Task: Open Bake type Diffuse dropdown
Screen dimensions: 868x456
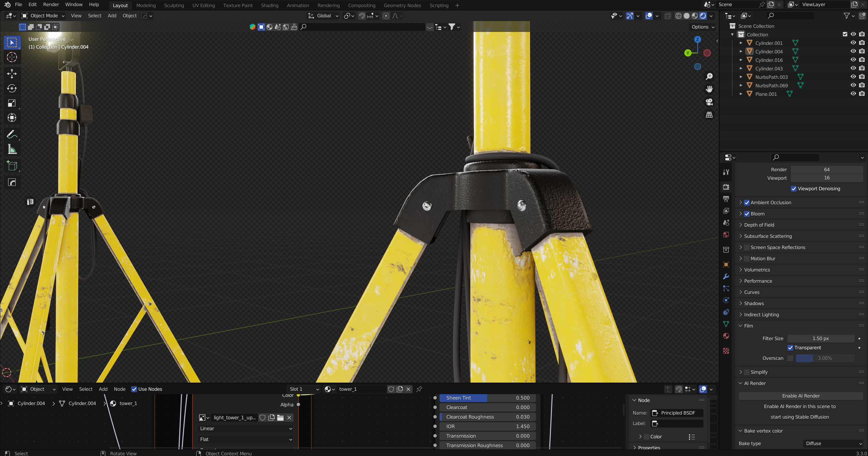Action: (x=833, y=443)
